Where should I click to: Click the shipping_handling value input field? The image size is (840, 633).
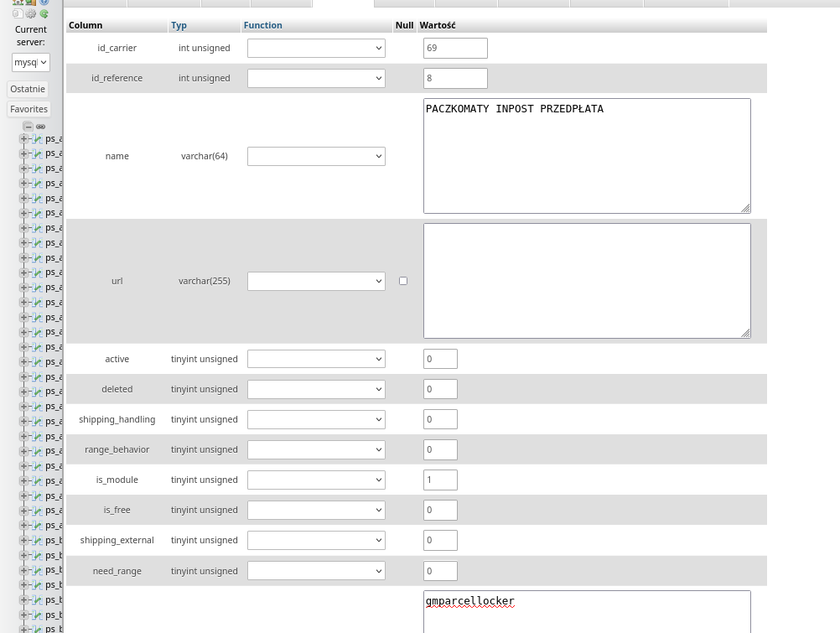coord(440,419)
